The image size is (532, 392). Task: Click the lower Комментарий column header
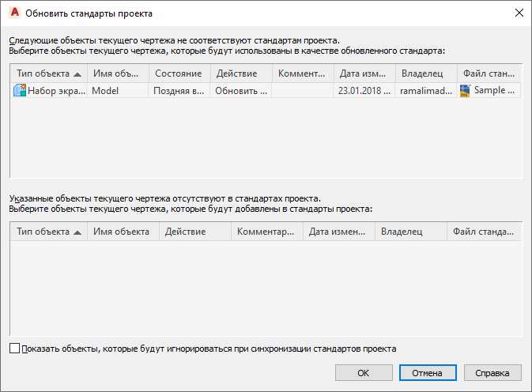click(x=266, y=232)
